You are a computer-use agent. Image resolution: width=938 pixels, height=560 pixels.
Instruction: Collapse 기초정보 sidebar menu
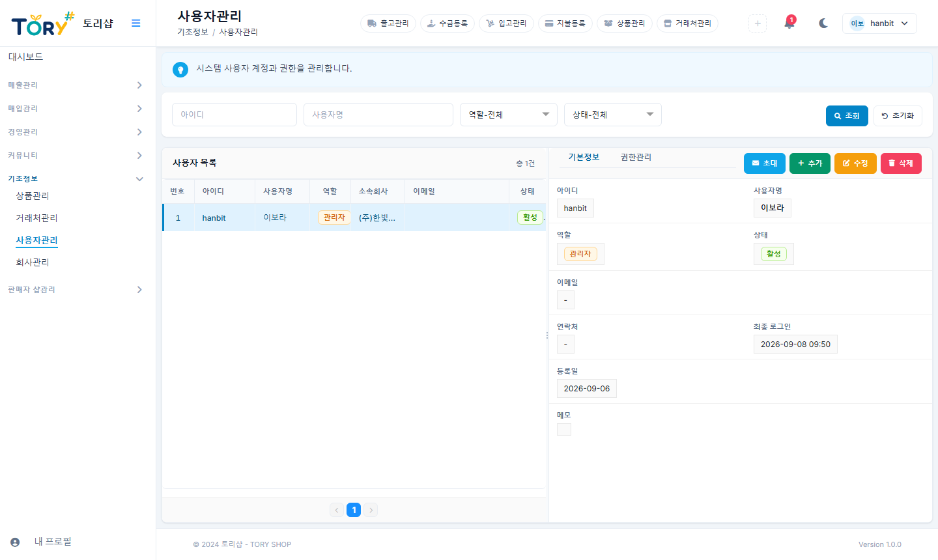pyautogui.click(x=76, y=179)
